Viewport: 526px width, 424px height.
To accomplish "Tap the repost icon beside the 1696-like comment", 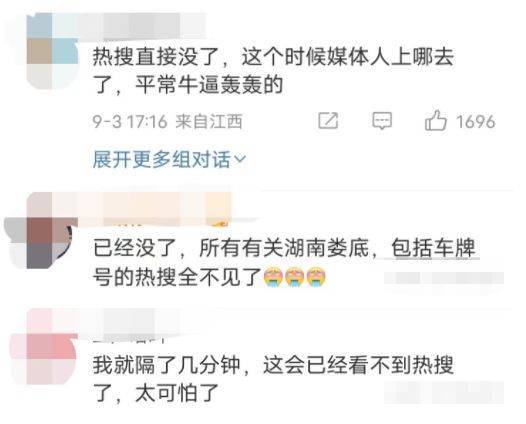I will click(x=328, y=121).
